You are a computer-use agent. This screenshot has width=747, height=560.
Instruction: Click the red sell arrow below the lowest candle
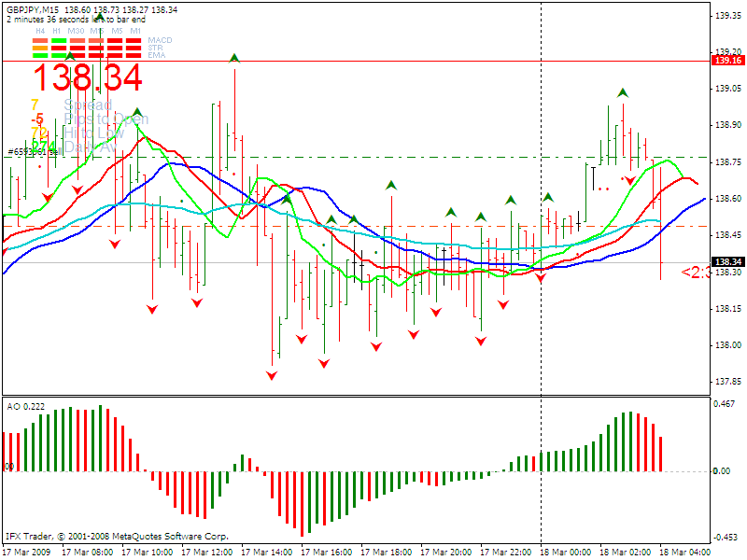[271, 376]
